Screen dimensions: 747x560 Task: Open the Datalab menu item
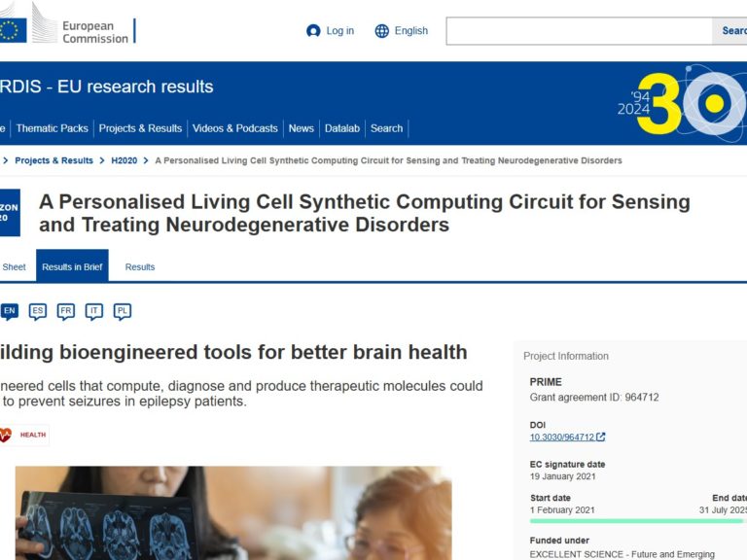pyautogui.click(x=342, y=128)
